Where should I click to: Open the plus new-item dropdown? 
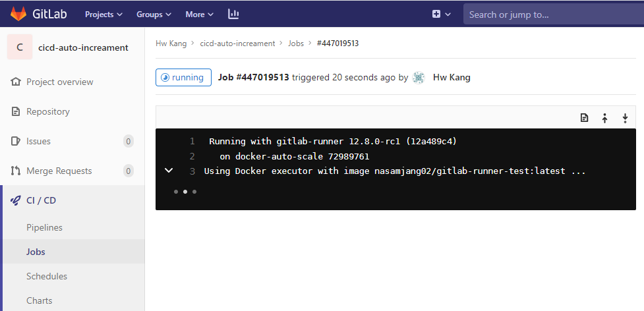(442, 14)
